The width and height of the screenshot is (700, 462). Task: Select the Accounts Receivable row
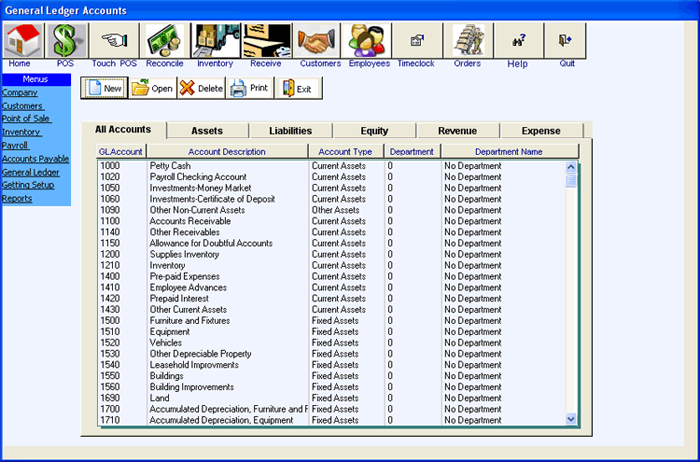(331, 221)
